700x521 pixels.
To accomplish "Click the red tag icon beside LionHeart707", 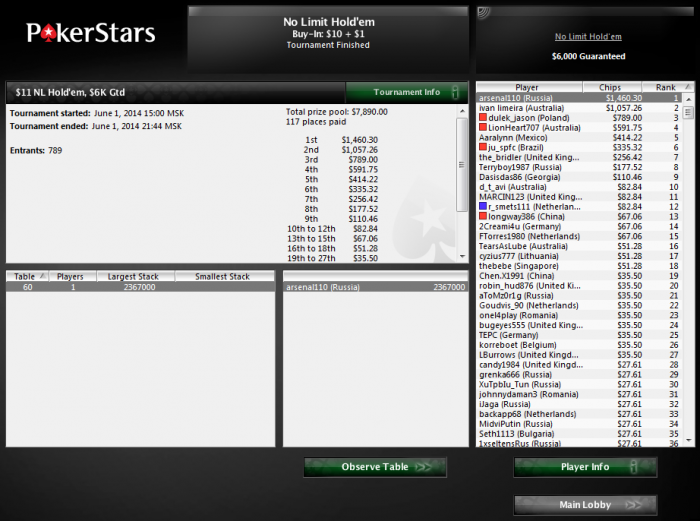I will click(483, 127).
